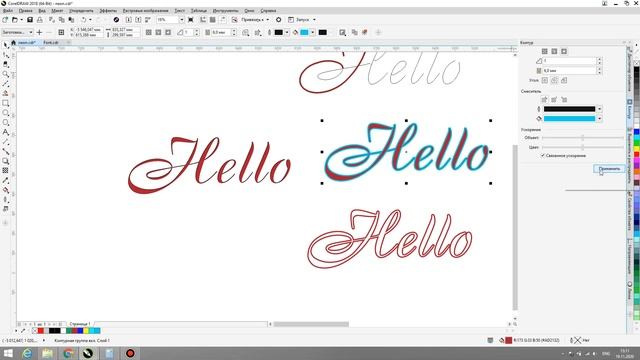Adjust the object acceleration slider
This screenshot has width=640, height=360.
pos(583,138)
